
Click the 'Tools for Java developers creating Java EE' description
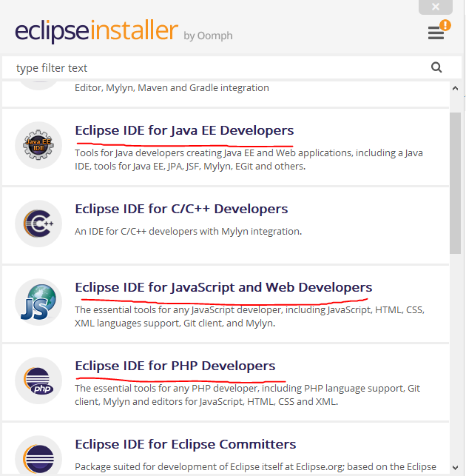click(249, 159)
